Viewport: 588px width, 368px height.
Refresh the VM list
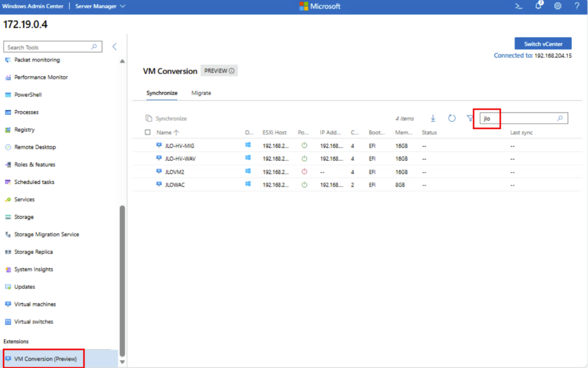pyautogui.click(x=452, y=118)
